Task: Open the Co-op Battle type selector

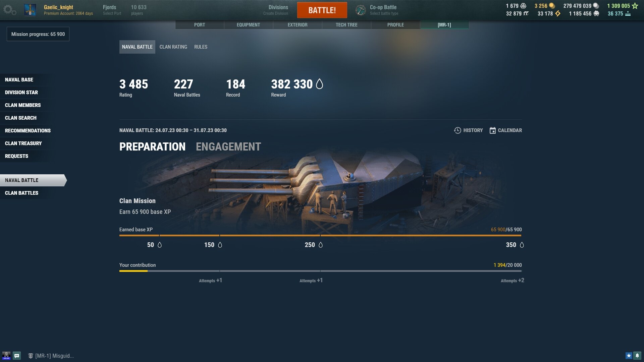Action: coord(384,10)
